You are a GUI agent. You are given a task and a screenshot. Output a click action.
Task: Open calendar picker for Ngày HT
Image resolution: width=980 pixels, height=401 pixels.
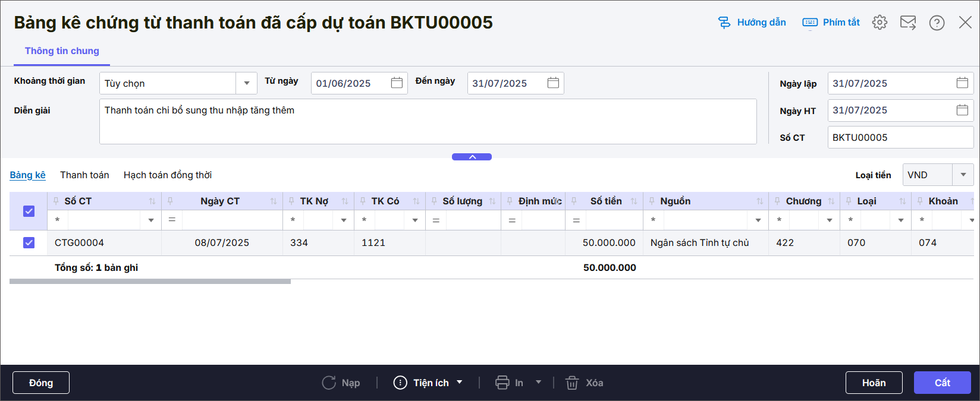[962, 110]
